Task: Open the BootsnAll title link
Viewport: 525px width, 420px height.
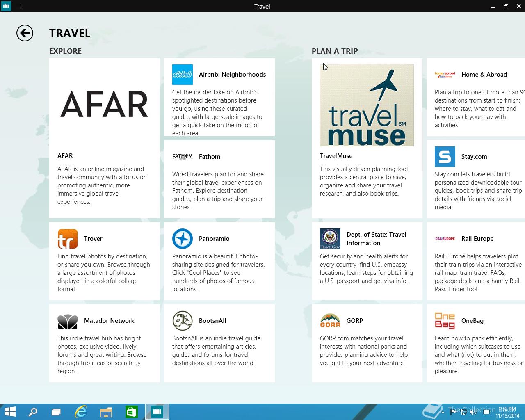Action: tap(212, 321)
